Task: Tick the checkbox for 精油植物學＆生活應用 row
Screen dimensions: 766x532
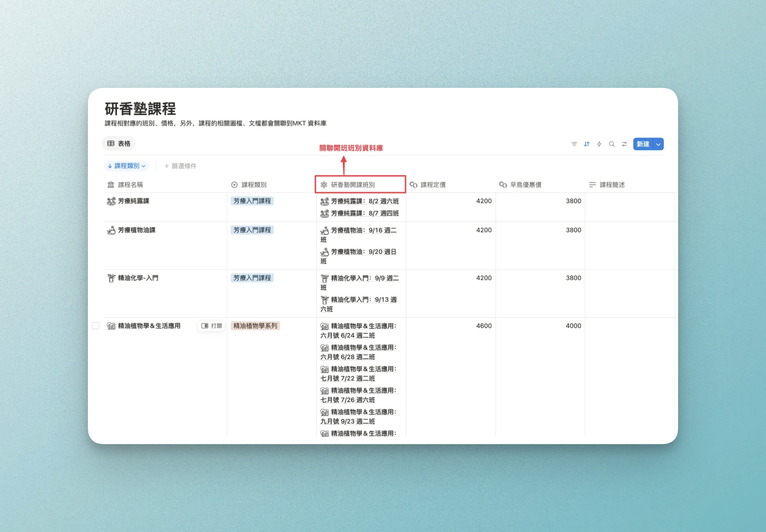Action: pyautogui.click(x=96, y=326)
